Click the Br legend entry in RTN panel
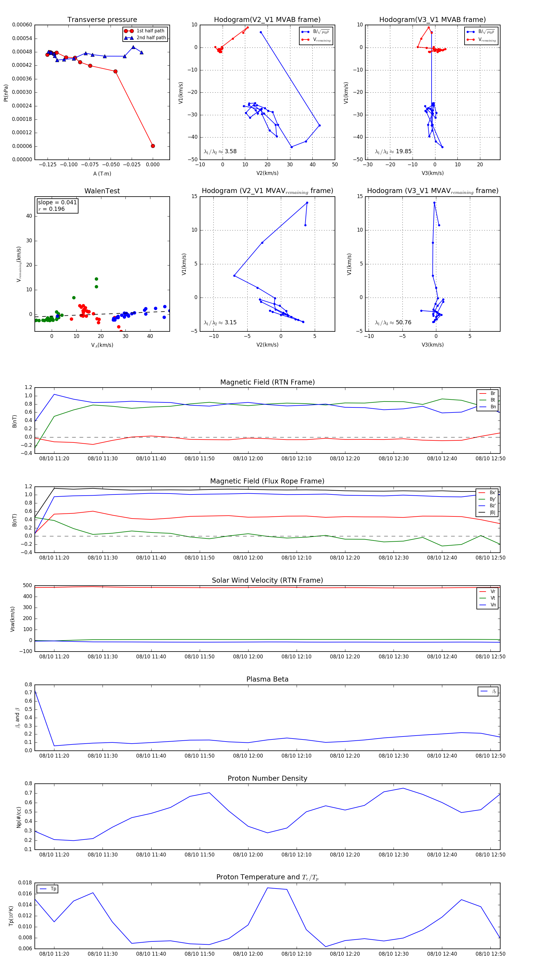Screen dimensions: 535x980 [x=487, y=393]
